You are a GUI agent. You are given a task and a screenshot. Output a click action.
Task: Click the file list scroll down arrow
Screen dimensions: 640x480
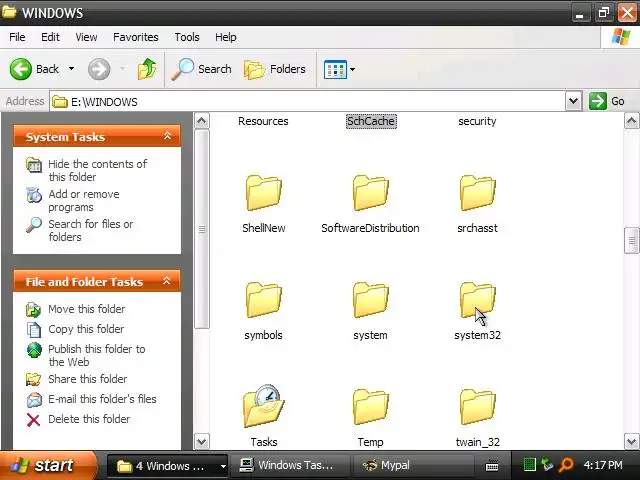click(x=631, y=442)
